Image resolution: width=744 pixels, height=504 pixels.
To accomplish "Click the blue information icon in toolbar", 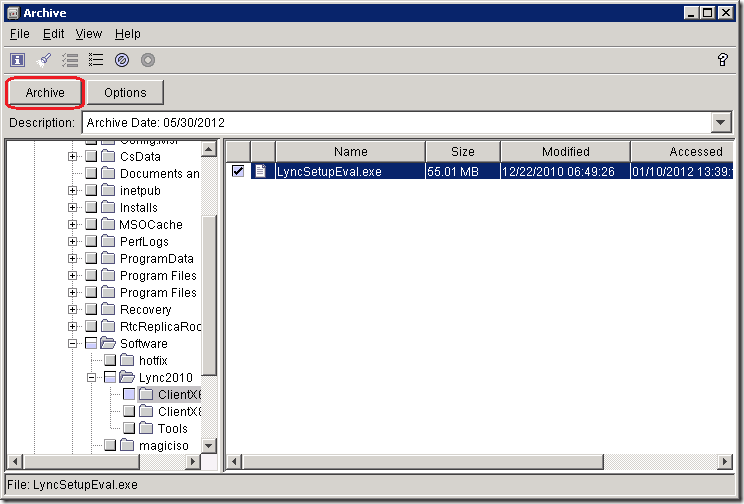I will [18, 60].
